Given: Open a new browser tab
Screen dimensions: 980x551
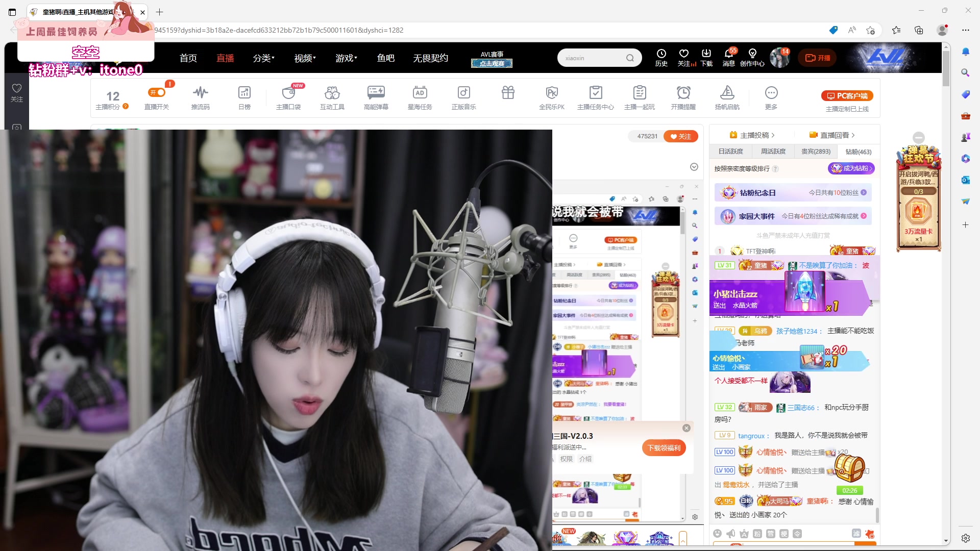Looking at the screenshot, I should pos(160,12).
